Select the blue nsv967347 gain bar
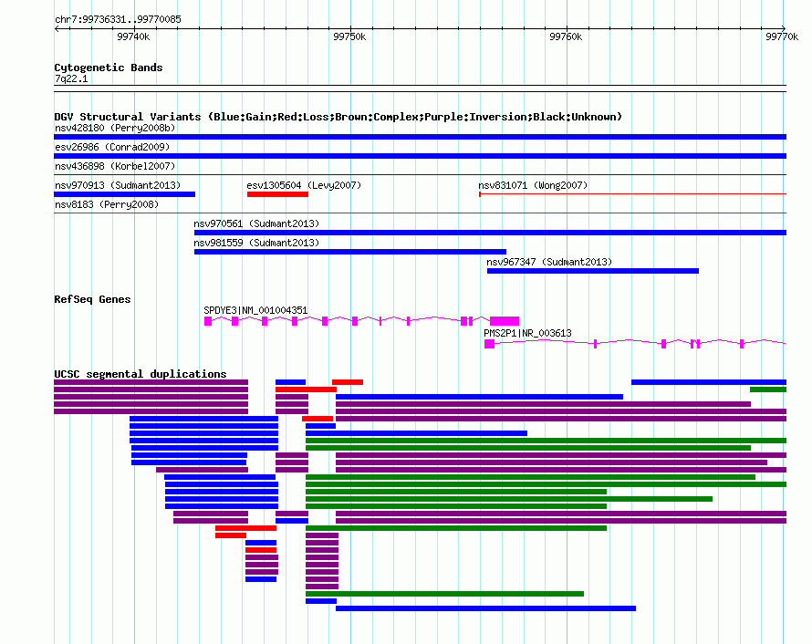The width and height of the screenshot is (812, 644). 593,271
